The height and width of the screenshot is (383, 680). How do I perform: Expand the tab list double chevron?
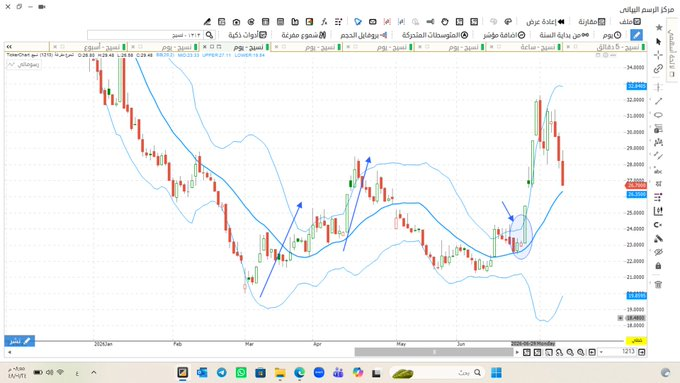(9, 46)
